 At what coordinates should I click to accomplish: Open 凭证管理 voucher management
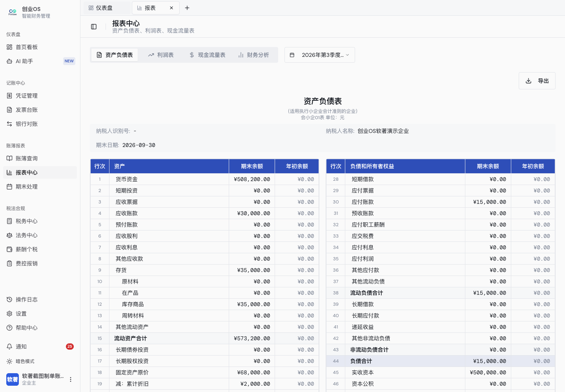pyautogui.click(x=40, y=96)
